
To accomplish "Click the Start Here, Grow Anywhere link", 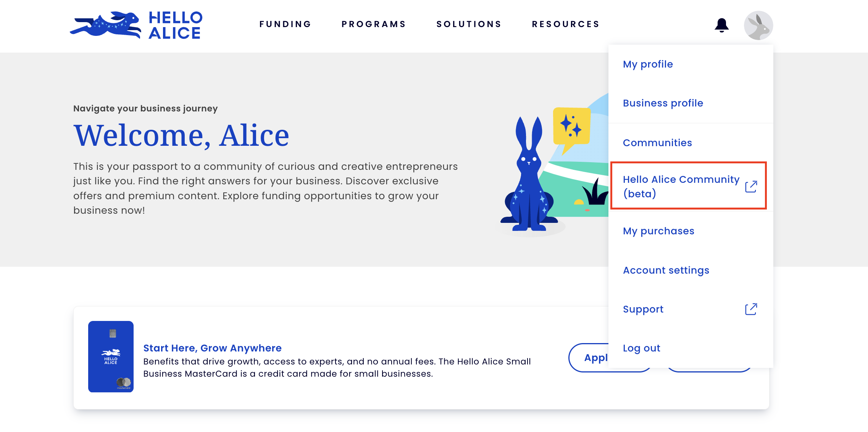I will pyautogui.click(x=212, y=348).
